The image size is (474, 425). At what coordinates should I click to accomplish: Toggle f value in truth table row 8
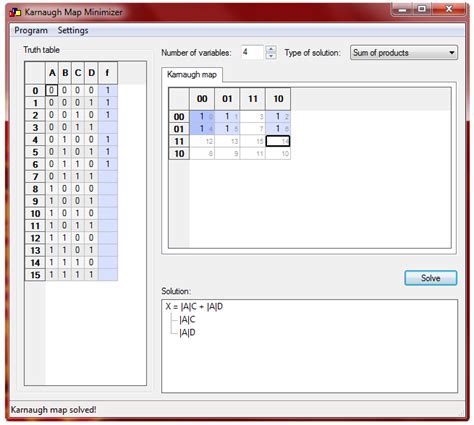108,189
